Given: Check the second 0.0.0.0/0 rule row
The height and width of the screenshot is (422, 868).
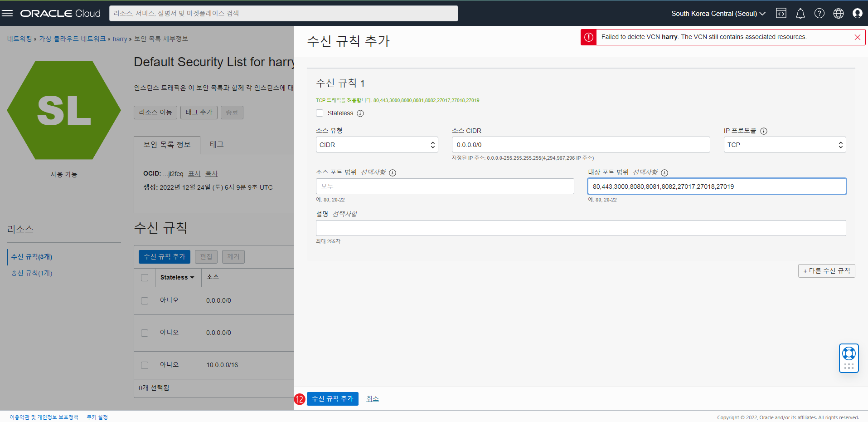Looking at the screenshot, I should click(145, 333).
